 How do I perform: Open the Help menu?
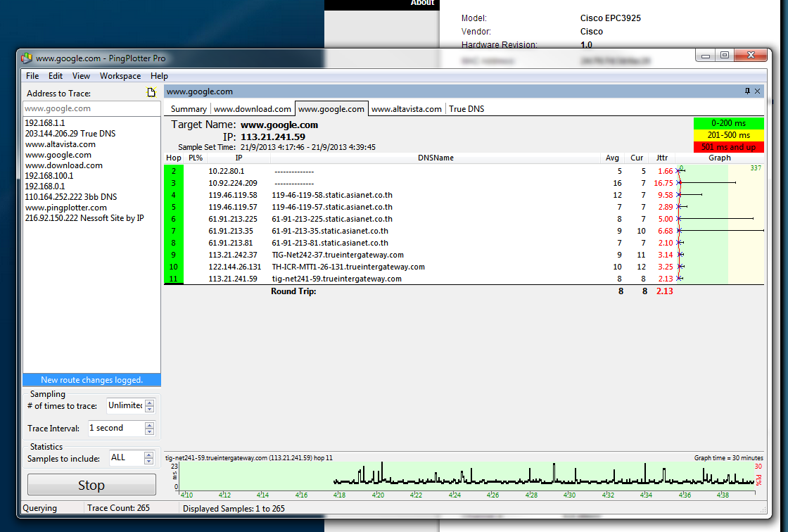coord(159,76)
